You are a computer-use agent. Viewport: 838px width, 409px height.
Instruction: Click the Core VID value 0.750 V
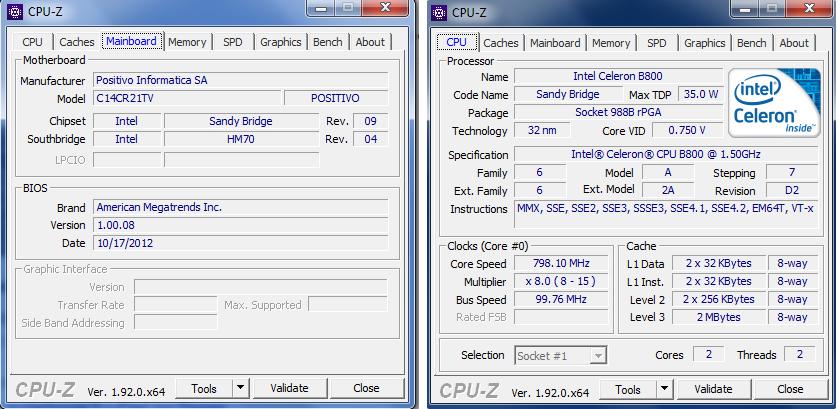point(687,130)
